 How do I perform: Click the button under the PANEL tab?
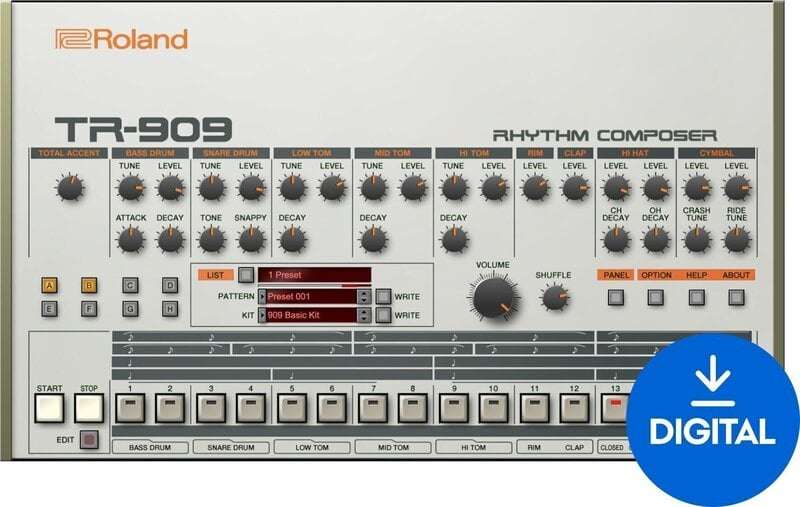point(616,297)
